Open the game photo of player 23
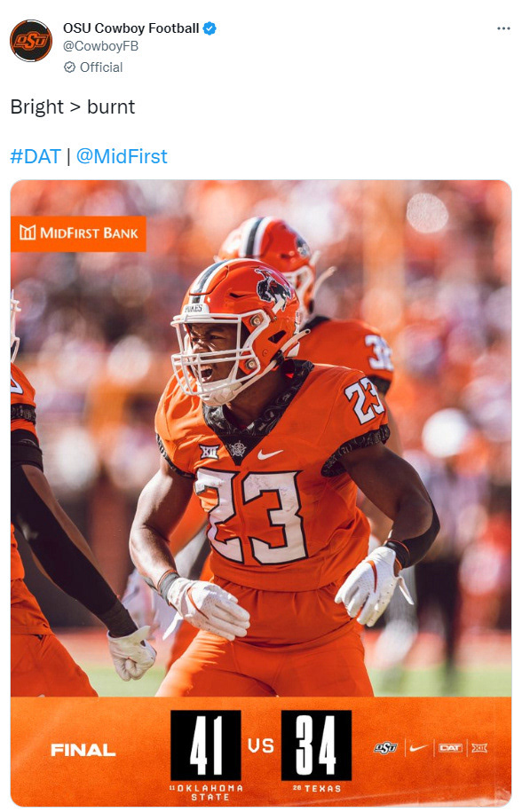The height and width of the screenshot is (812, 522). [x=261, y=438]
